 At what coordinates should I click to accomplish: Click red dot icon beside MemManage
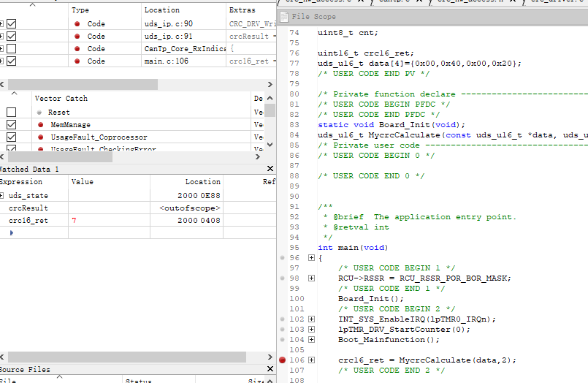(40, 124)
